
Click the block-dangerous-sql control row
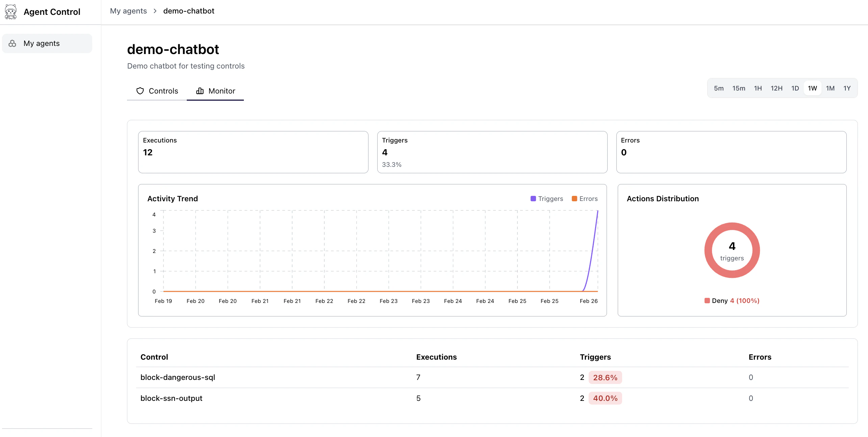(x=178, y=377)
